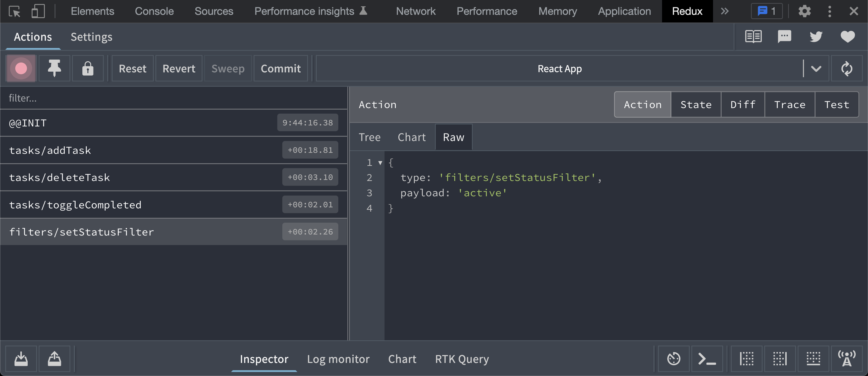Click the export state upload icon
The height and width of the screenshot is (376, 868).
[x=54, y=359]
